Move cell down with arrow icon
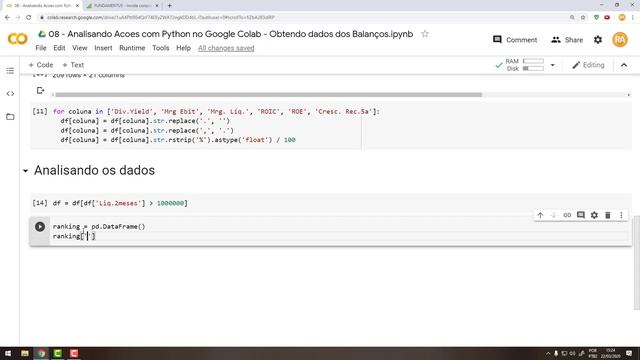This screenshot has height=360, width=640. 554,215
